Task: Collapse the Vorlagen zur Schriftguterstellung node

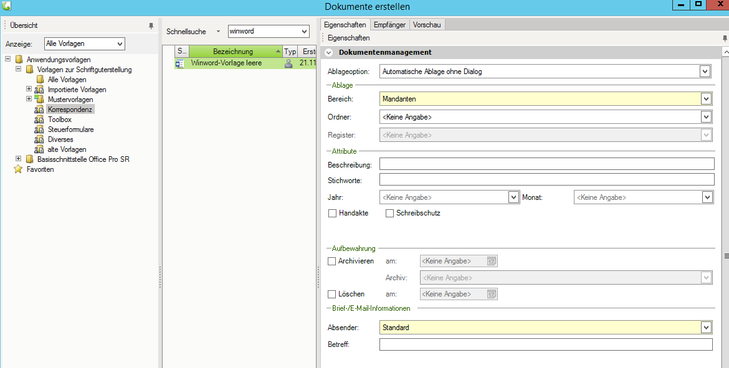Action: [x=18, y=69]
